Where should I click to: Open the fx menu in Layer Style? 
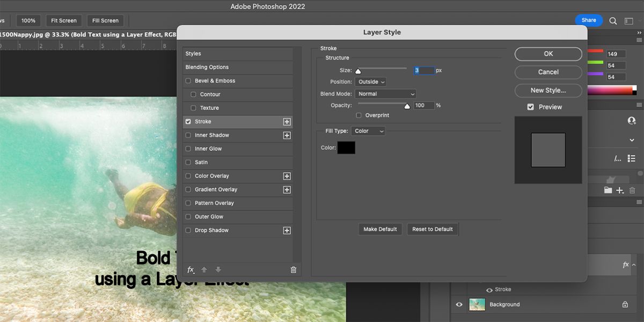tap(191, 270)
